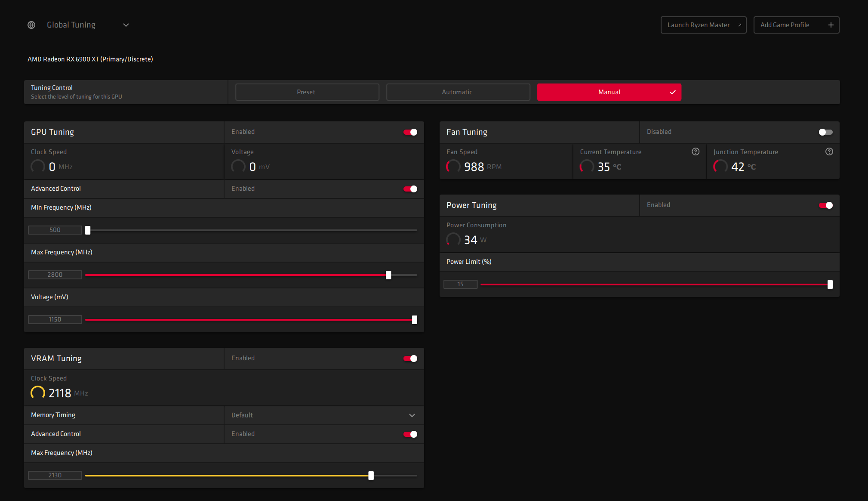The height and width of the screenshot is (501, 868).
Task: Click the 'AMD Radeon RX 6900 XT' device label
Action: (x=90, y=59)
